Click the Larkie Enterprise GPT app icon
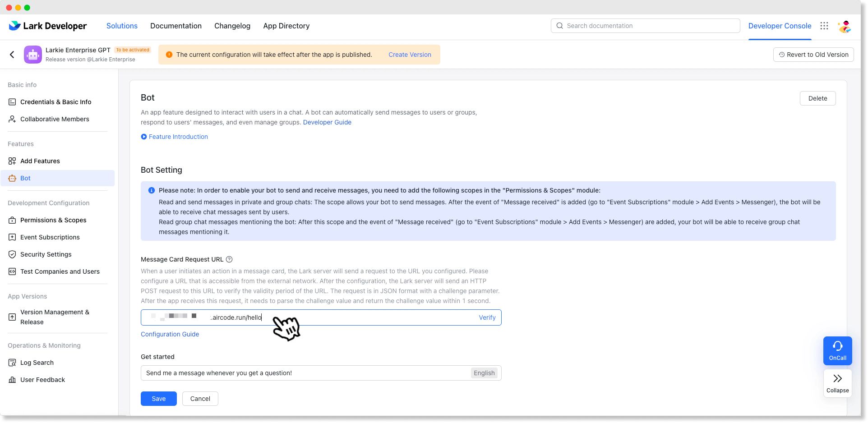The height and width of the screenshot is (423, 868). (x=33, y=55)
